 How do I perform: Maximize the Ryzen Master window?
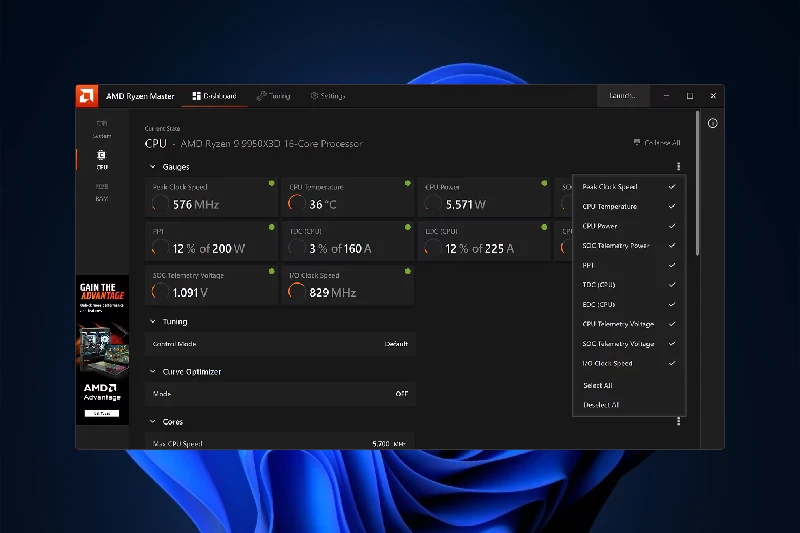690,96
